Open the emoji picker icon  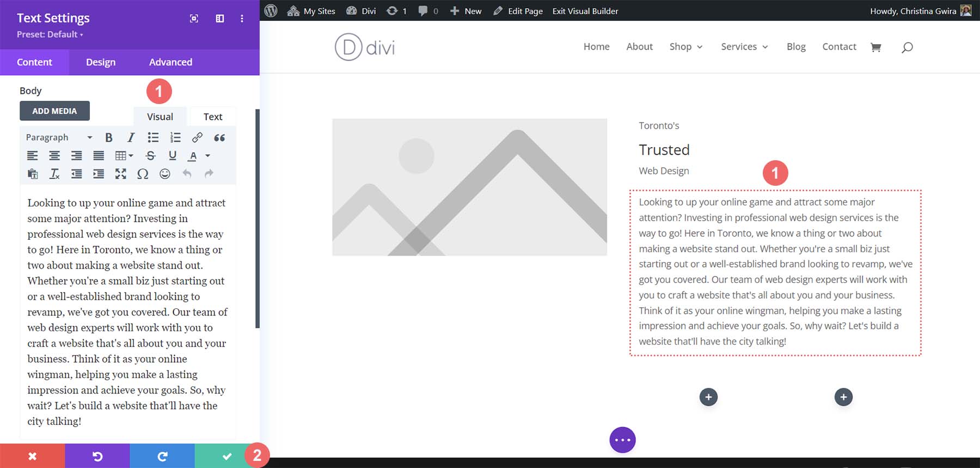pyautogui.click(x=165, y=174)
